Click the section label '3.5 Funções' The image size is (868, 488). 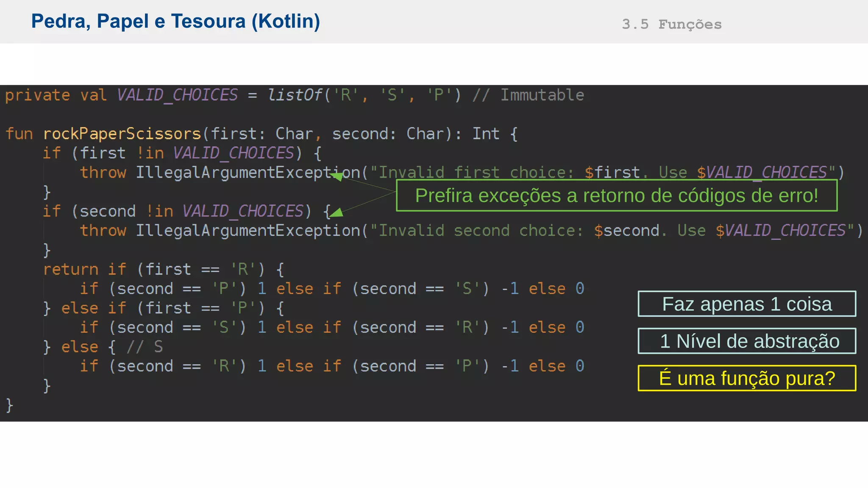pyautogui.click(x=672, y=24)
